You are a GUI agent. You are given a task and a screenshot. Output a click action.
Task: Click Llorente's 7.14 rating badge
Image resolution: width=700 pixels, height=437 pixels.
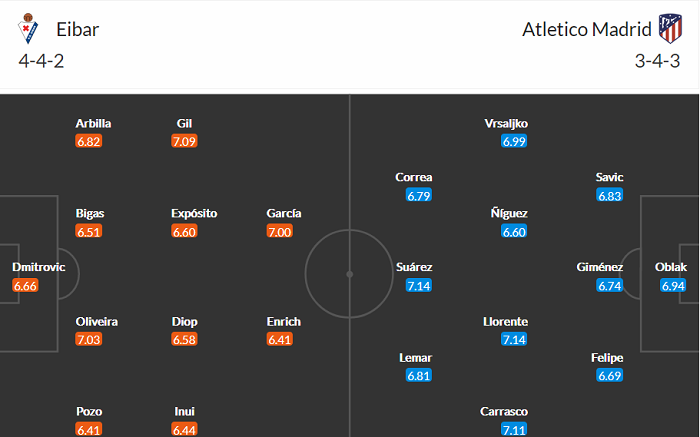pyautogui.click(x=514, y=340)
